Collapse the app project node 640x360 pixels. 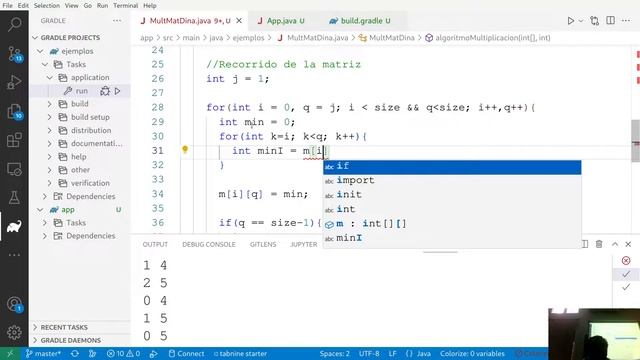pos(40,209)
